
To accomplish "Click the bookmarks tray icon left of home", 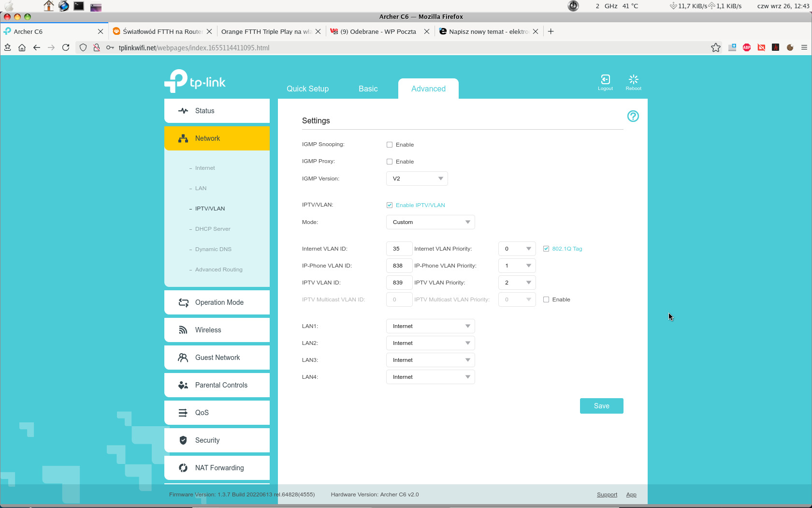I will 8,47.
